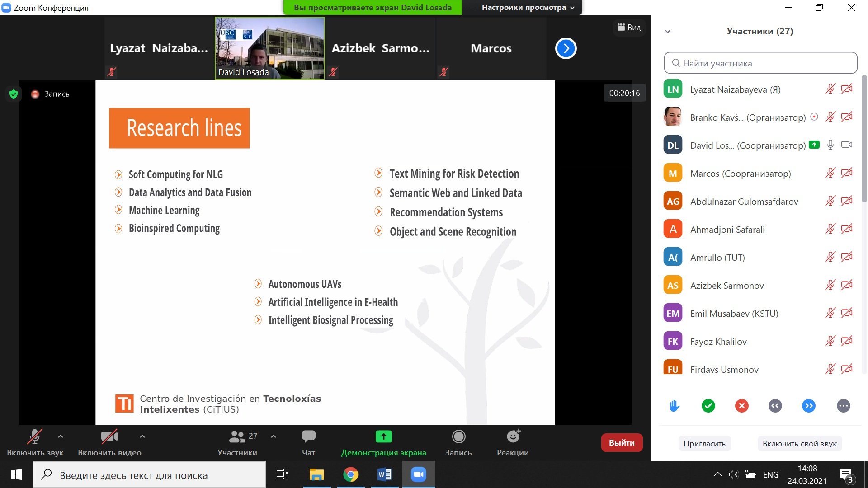
Task: Open the Chat panel
Action: point(308,442)
